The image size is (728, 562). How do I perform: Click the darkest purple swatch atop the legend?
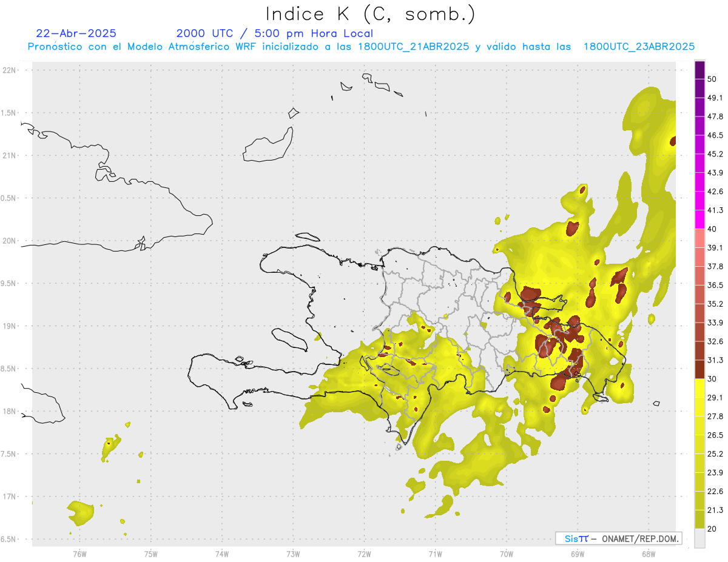pyautogui.click(x=699, y=70)
